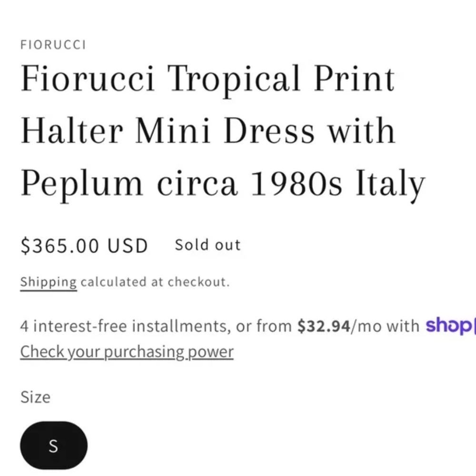Viewport: 476px width, 476px height.
Task: Click the FIORUCCI vendor label
Action: pyautogui.click(x=53, y=45)
